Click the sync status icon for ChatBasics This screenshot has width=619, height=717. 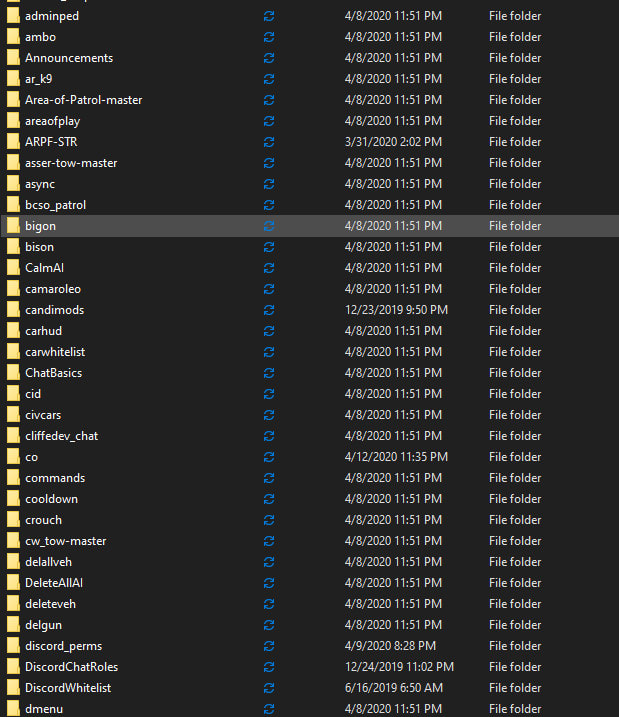269,373
